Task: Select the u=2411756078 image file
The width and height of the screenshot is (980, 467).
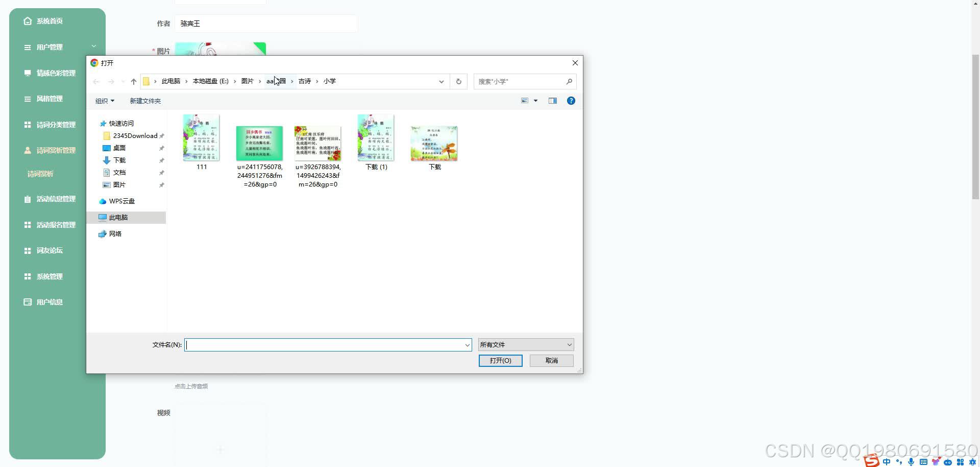Action: pos(260,156)
